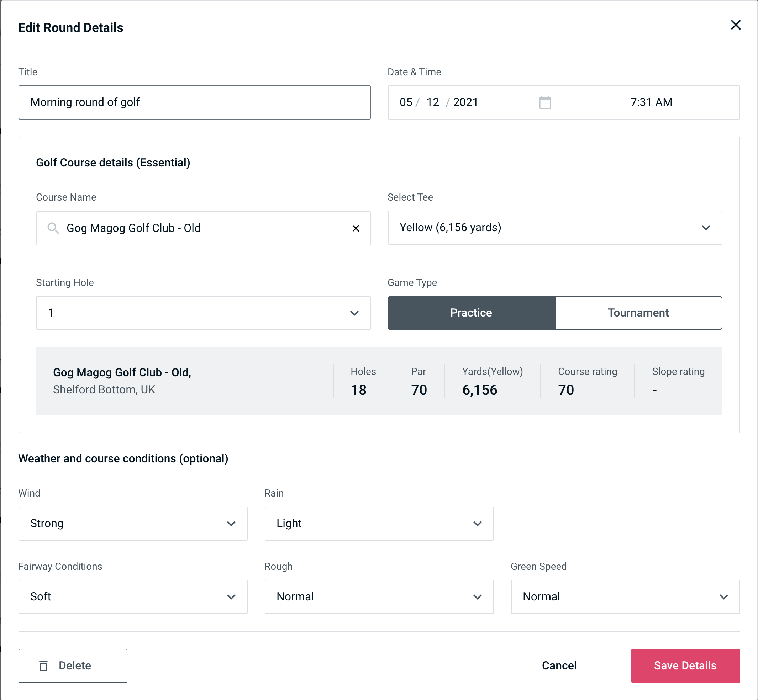Click the Title input field
758x700 pixels.
coord(195,102)
